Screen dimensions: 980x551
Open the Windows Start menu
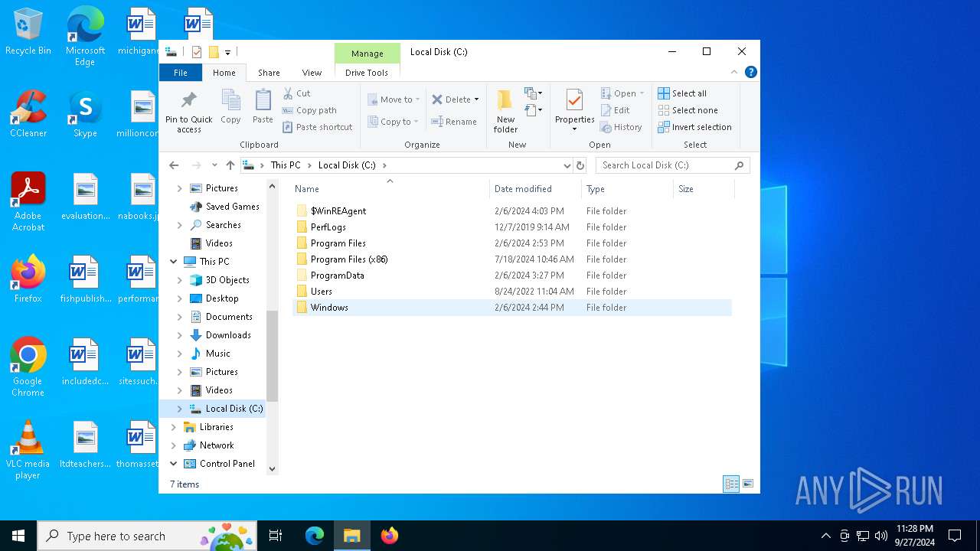coord(18,536)
